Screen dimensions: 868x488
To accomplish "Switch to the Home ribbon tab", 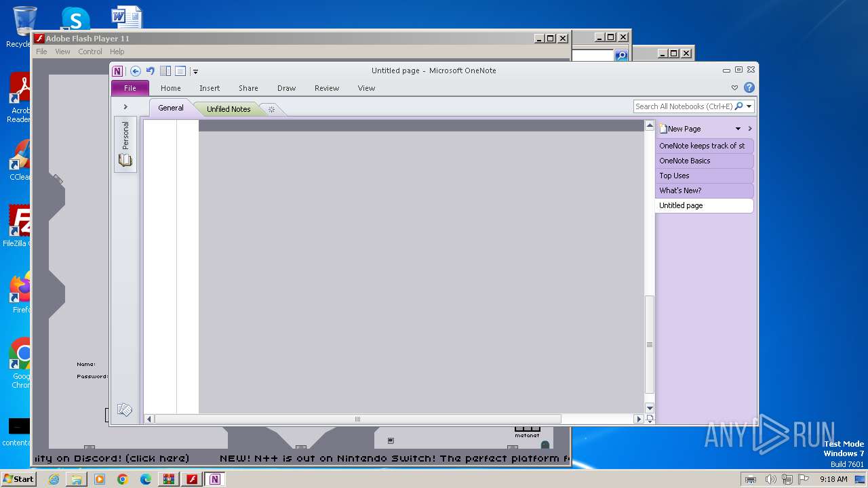I will coord(171,88).
